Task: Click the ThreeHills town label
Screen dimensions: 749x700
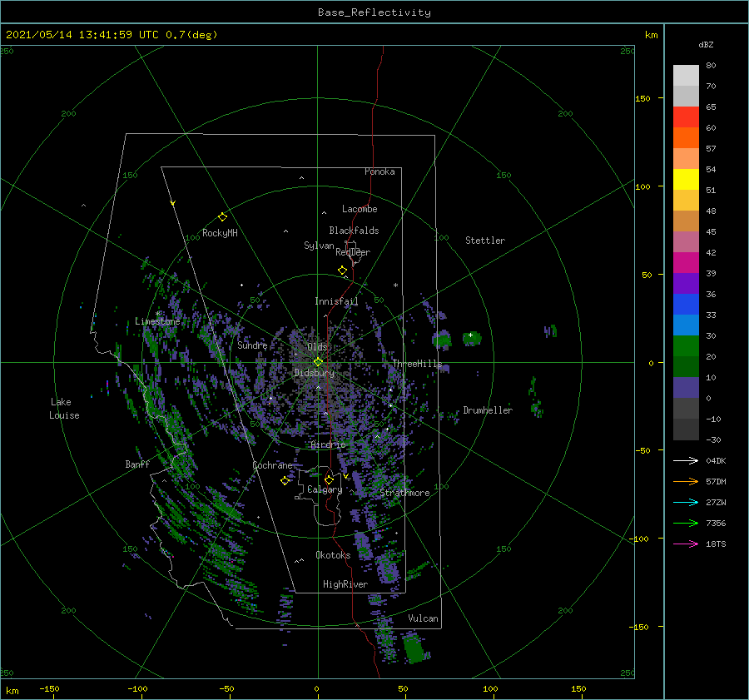Action: 417,364
